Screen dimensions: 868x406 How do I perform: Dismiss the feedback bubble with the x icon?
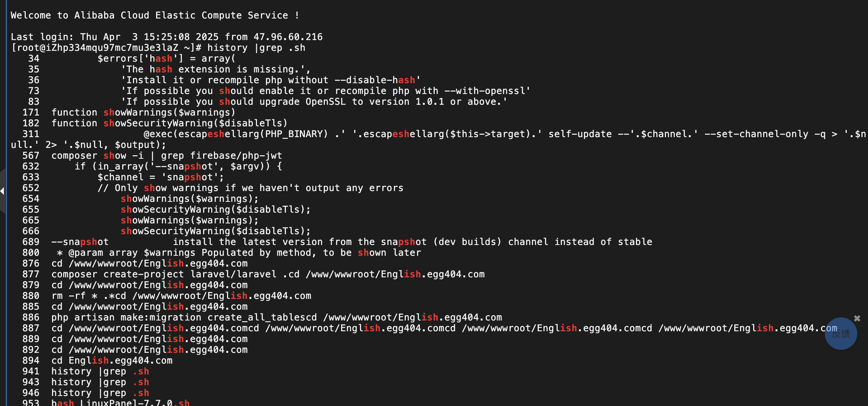click(857, 318)
